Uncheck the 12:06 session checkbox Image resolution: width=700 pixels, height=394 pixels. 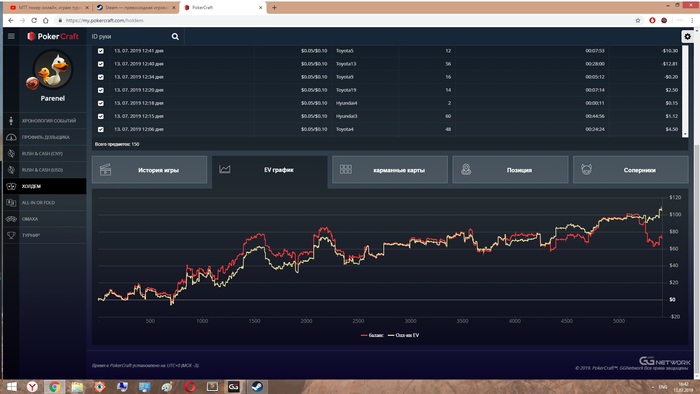pos(101,129)
